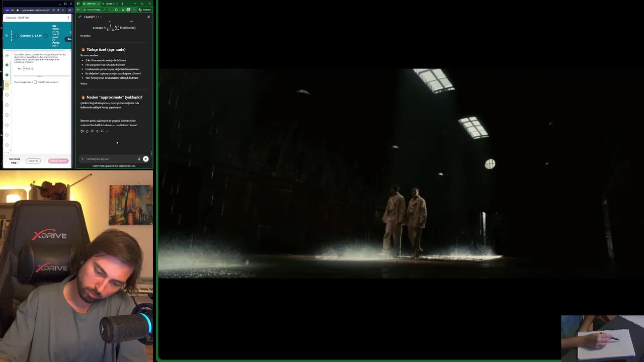Click the 'Question 3, 6.1.16' title

(x=31, y=36)
